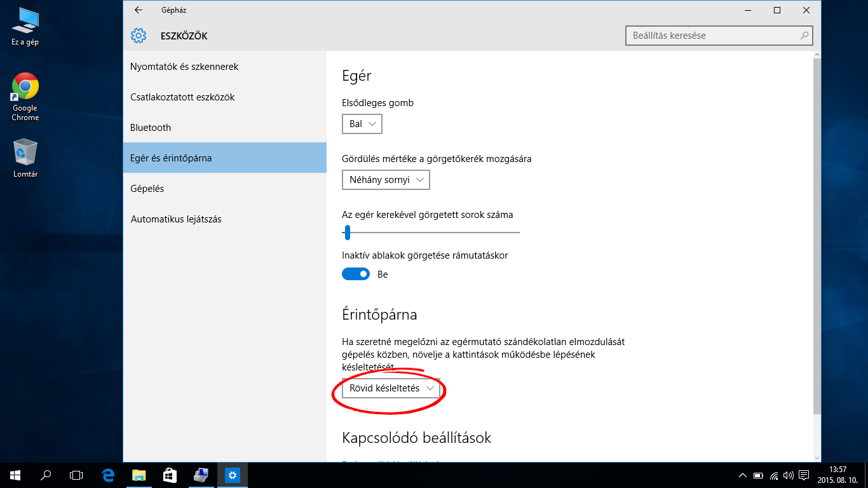Select Nyomtatók és szkennerek in sidebar

tap(184, 67)
